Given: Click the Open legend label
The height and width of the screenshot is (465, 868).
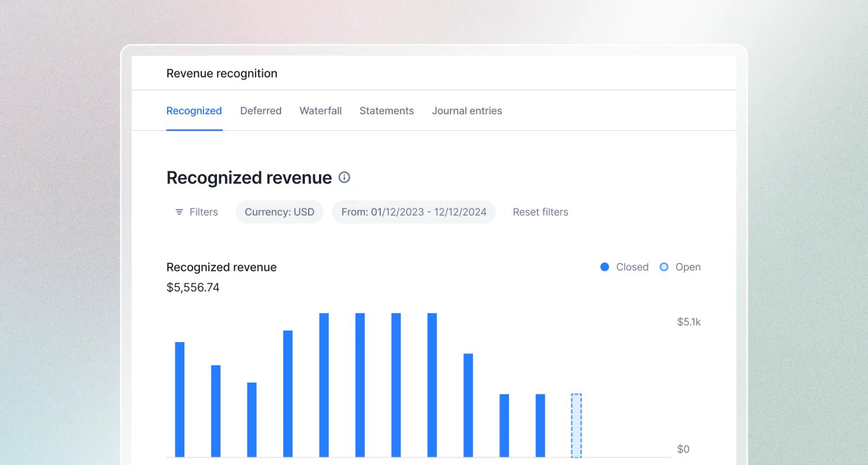Looking at the screenshot, I should click(688, 267).
